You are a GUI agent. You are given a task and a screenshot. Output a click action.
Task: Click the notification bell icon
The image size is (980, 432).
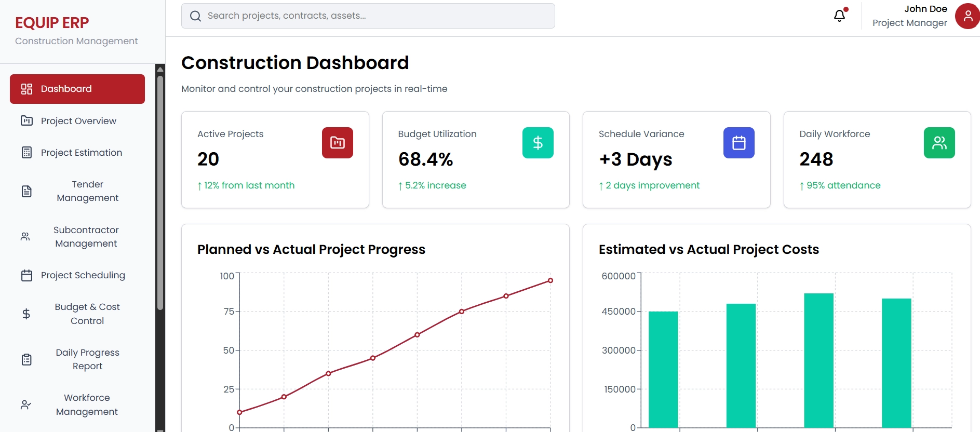point(839,16)
